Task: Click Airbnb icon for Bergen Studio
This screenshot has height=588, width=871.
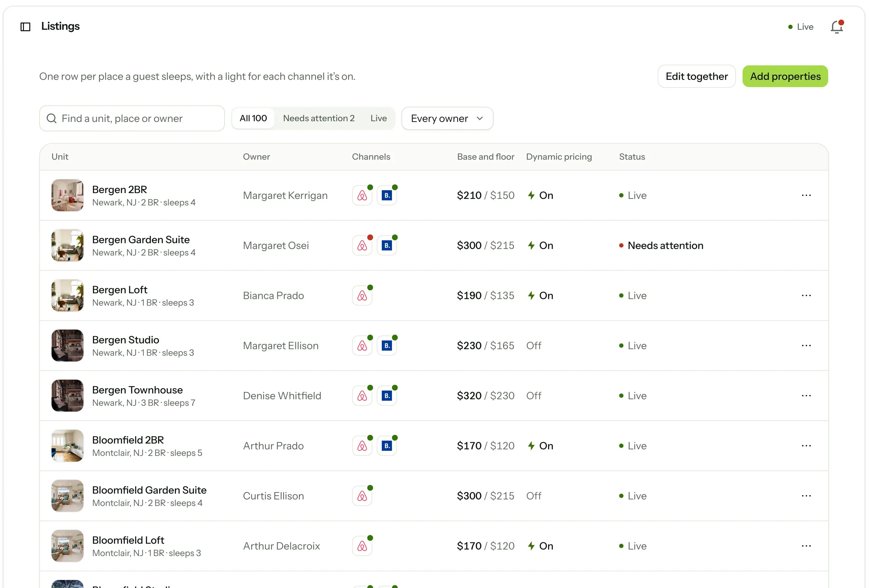Action: click(362, 346)
